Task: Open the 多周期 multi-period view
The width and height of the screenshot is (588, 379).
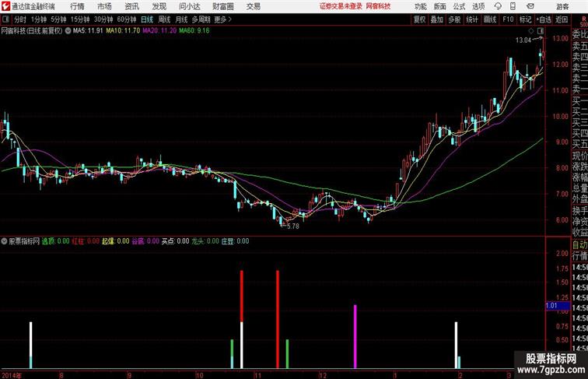Action: (201, 19)
